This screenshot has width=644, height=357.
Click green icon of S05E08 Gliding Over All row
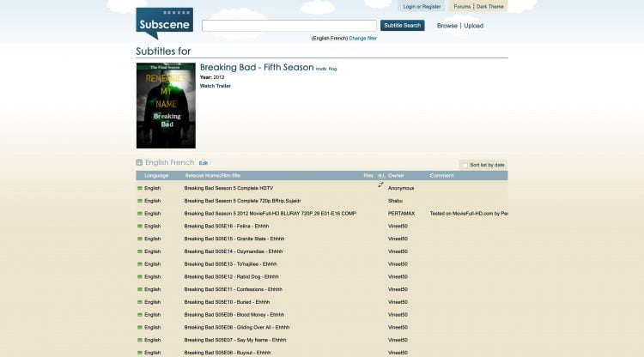click(140, 328)
